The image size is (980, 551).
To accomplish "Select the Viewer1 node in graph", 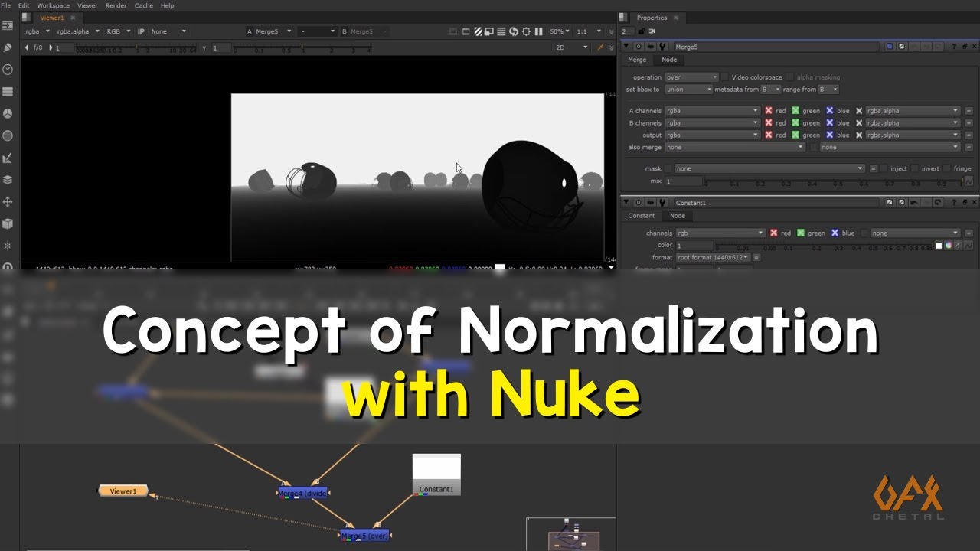I will tap(122, 491).
